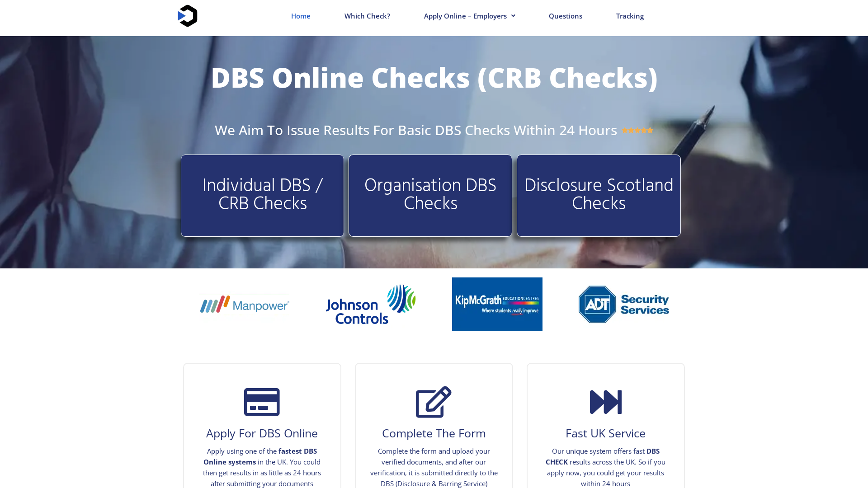Screen dimensions: 868x488
Task: Click the Disclosure Scotland Checks icon
Action: point(599,196)
